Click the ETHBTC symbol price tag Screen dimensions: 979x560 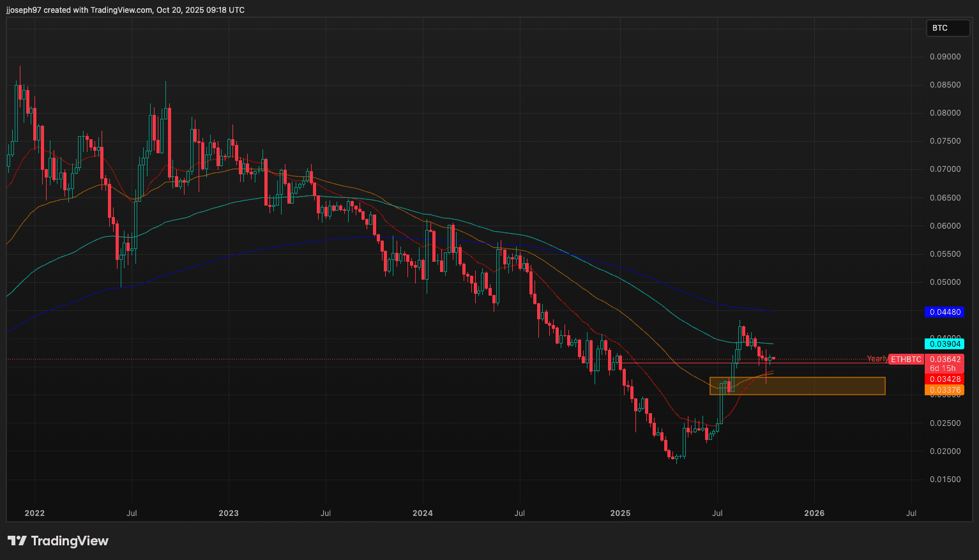pos(906,359)
